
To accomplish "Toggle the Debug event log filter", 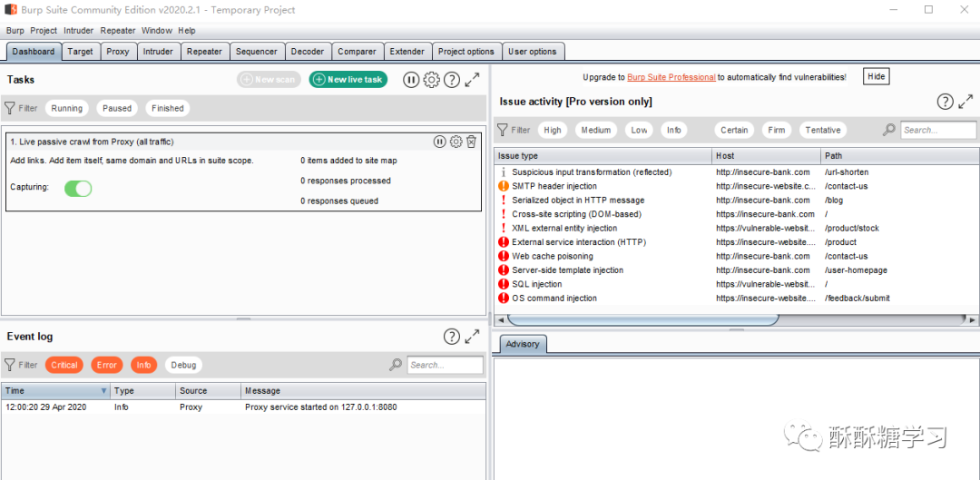I will coord(183,365).
